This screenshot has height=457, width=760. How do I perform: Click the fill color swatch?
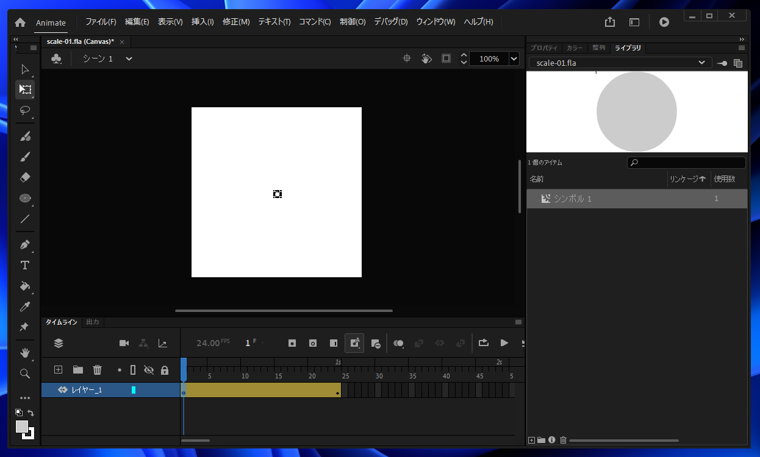click(x=22, y=427)
